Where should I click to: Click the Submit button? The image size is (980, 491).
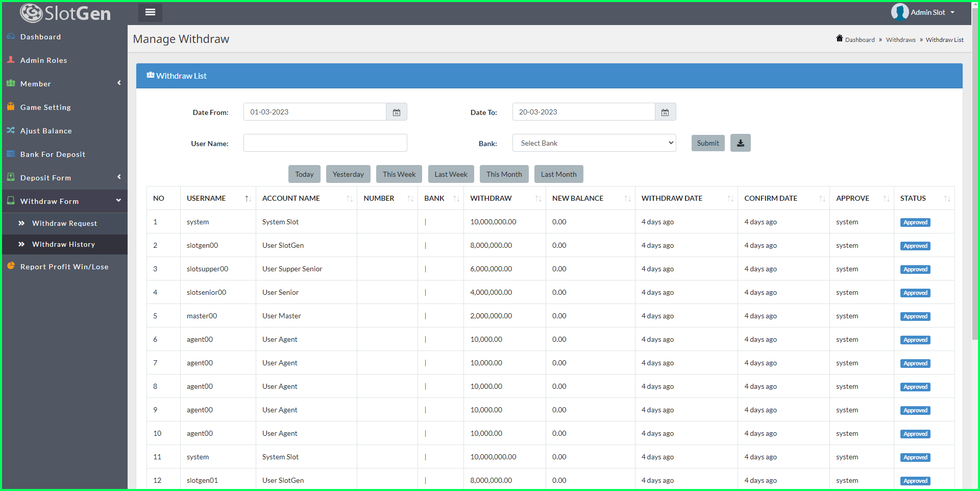click(x=707, y=143)
